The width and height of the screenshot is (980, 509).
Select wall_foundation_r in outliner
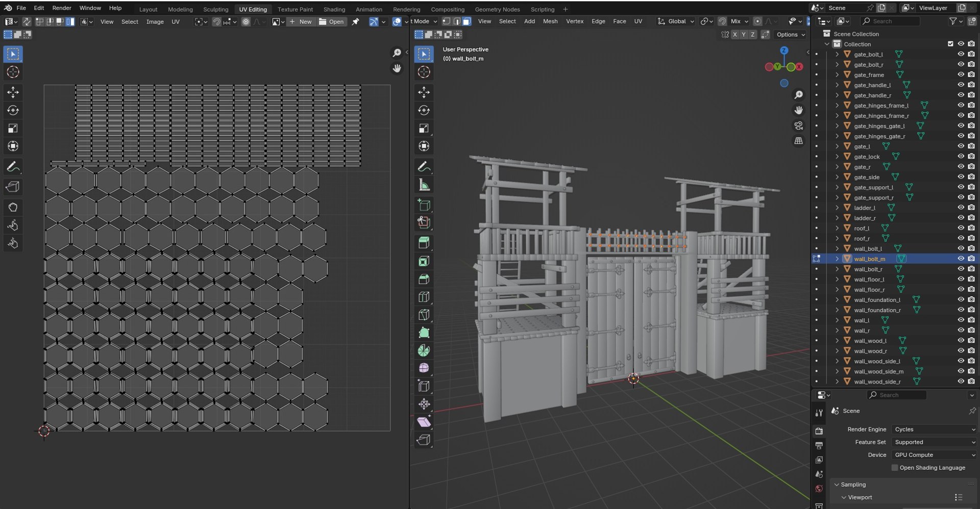pos(877,310)
